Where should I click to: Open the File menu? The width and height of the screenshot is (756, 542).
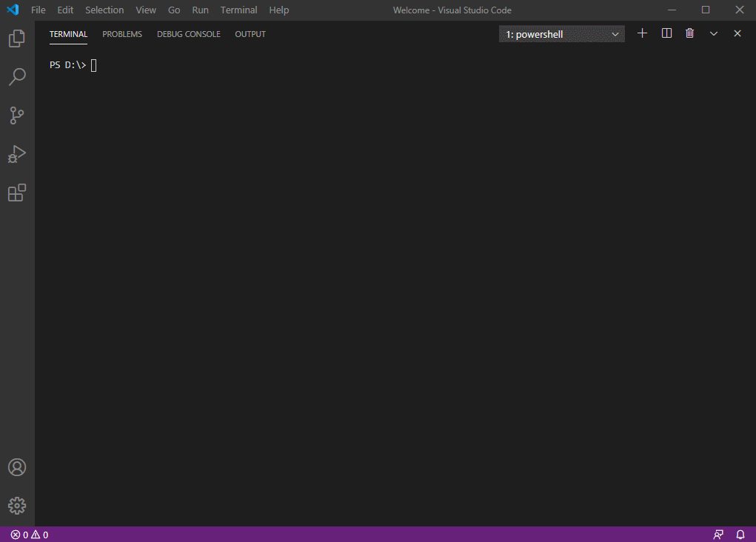(38, 10)
